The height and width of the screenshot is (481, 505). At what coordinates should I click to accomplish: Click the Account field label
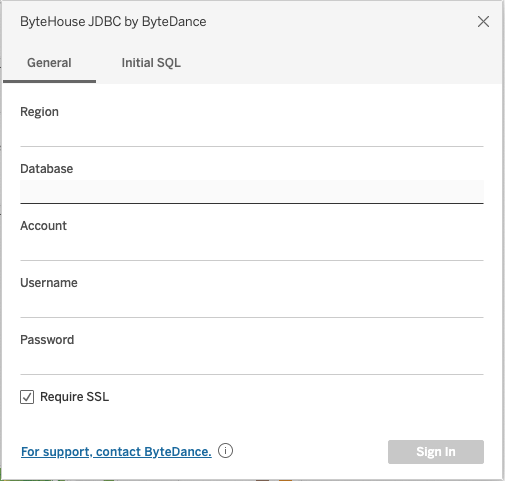[x=43, y=226]
